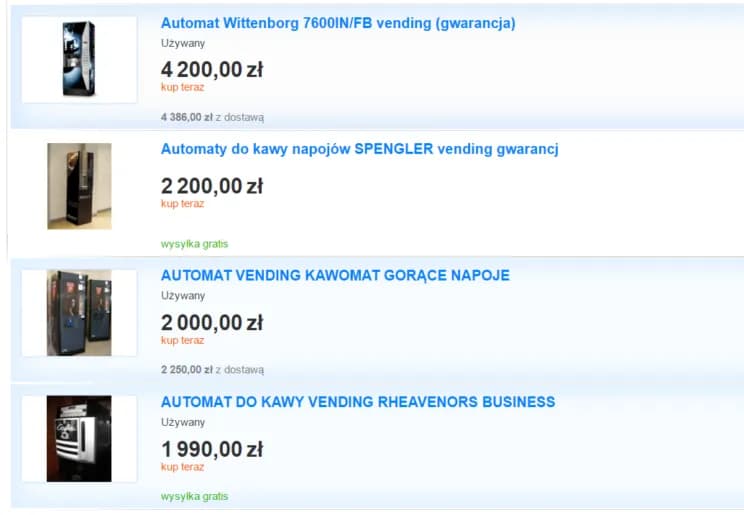The width and height of the screenshot is (744, 515).
Task: Click the 2 200,00 zł price
Action: 212,186
